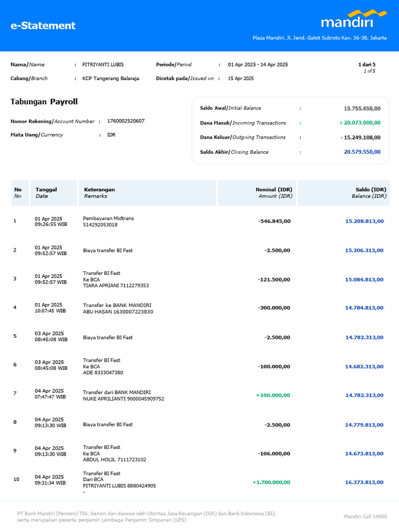Select the balance 14.782.313,00 in row 5
The image size is (399, 532).
pos(364,337)
